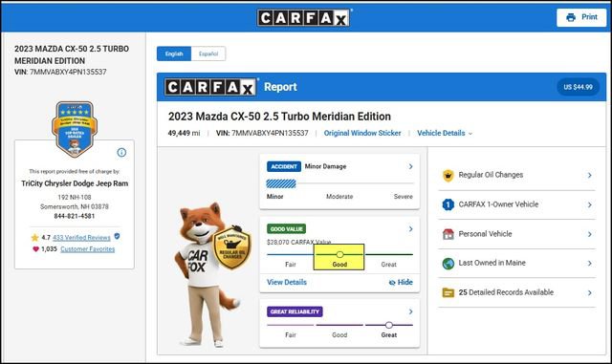
Task: Expand the CARFAX 1-Owner Vehicle chevron
Action: click(x=590, y=204)
